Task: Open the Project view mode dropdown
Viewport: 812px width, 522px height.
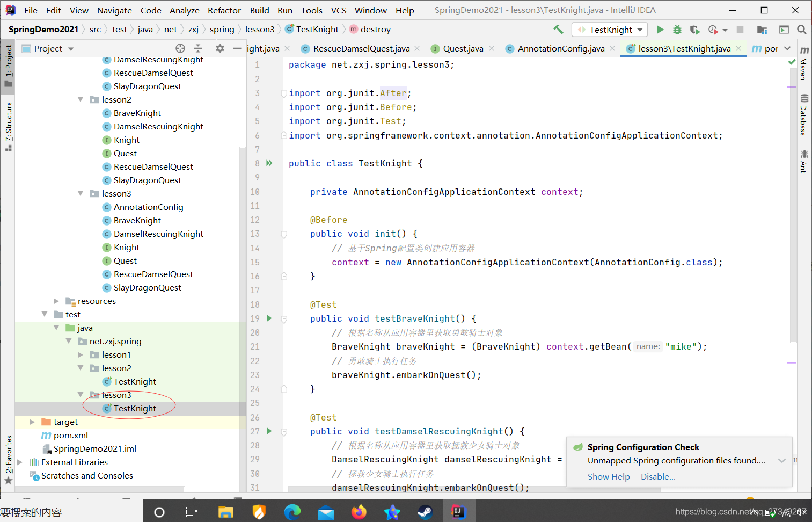Action: [71, 49]
